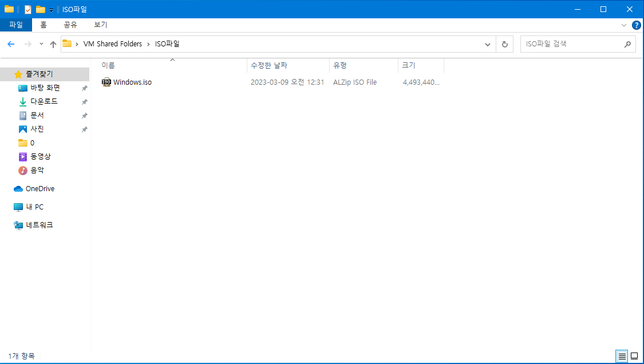Select 즐겨찾기 in the navigation pane
Viewport: 644px width, 364px height.
point(39,74)
